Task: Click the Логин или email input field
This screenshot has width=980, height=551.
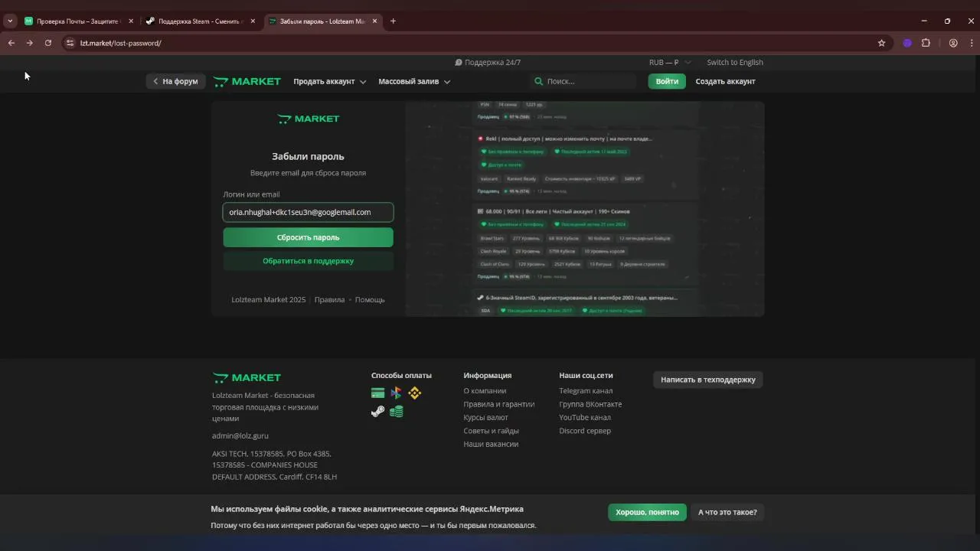Action: tap(308, 212)
